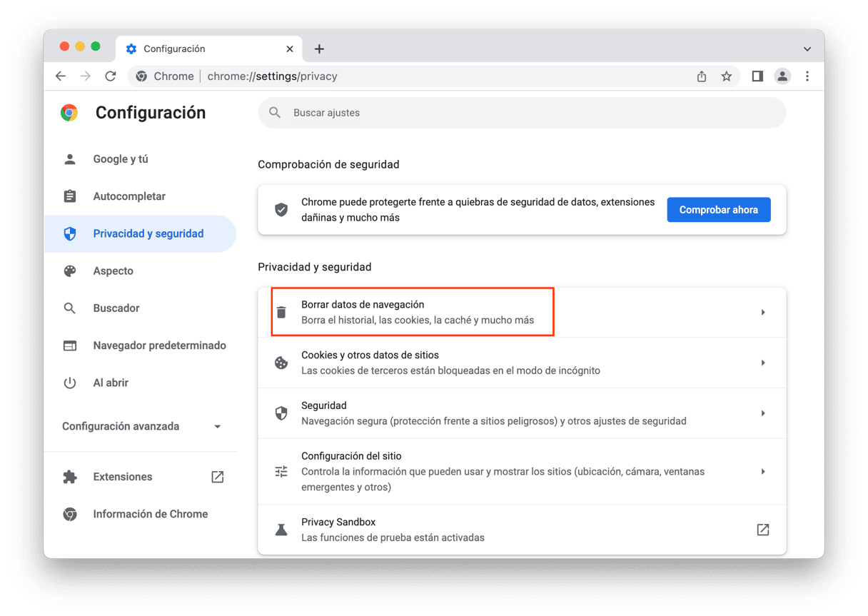Click the Configuración del sitio sliders icon

point(281,472)
